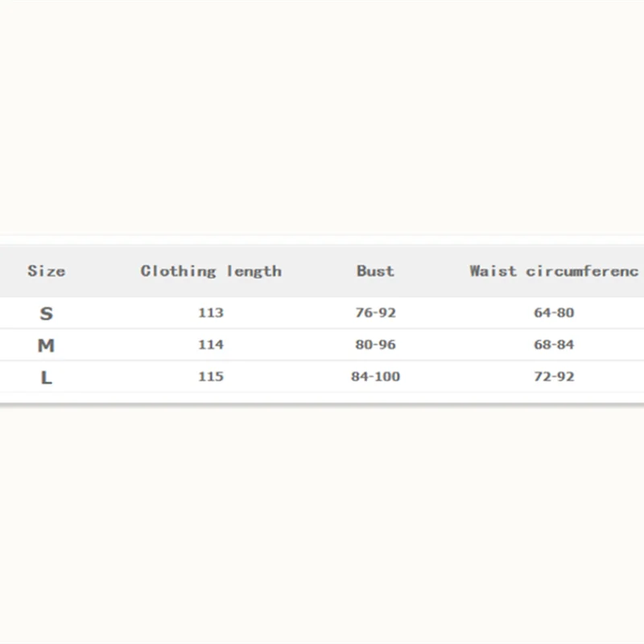Select the S size row label

(x=46, y=313)
